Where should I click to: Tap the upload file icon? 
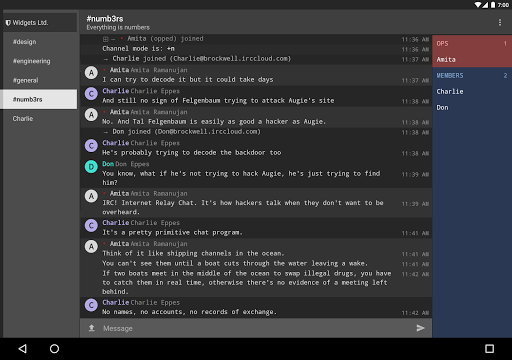point(92,328)
